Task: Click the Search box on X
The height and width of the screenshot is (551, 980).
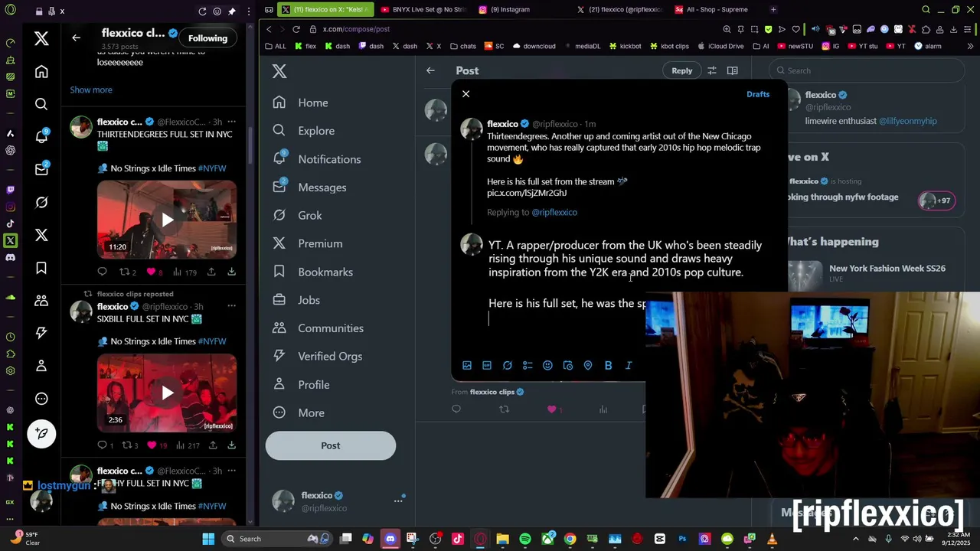Action: pos(867,70)
